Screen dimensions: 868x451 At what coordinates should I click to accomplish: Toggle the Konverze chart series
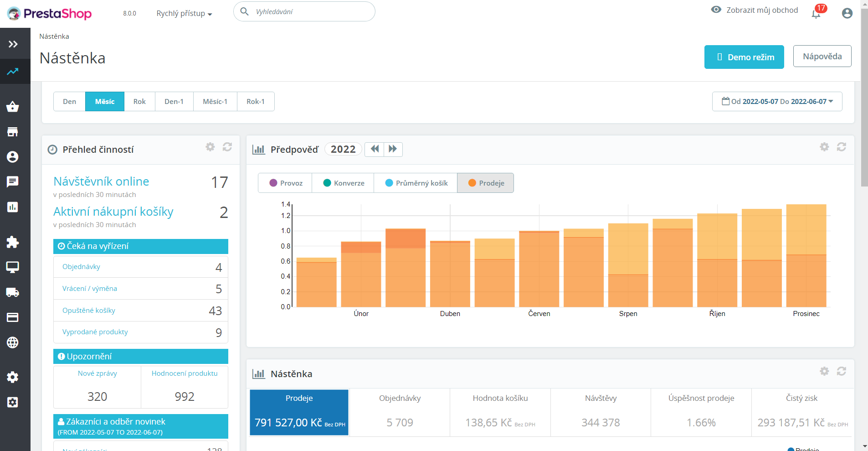click(343, 183)
